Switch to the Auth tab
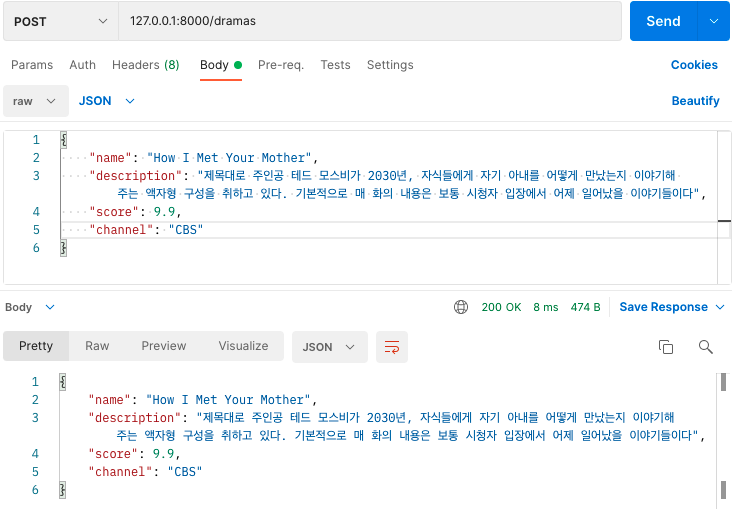 pos(82,65)
